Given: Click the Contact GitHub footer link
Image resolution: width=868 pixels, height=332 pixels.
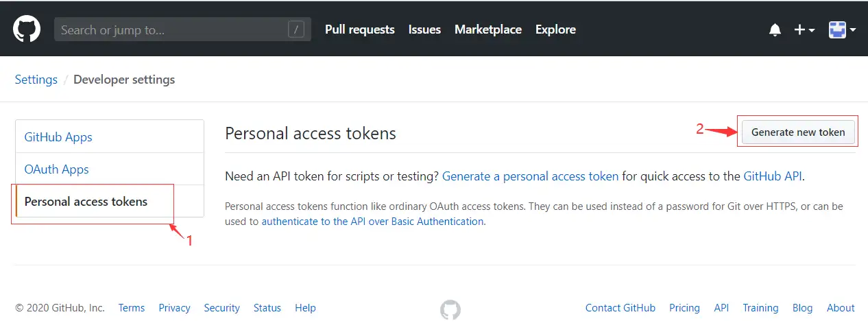Looking at the screenshot, I should click(620, 308).
